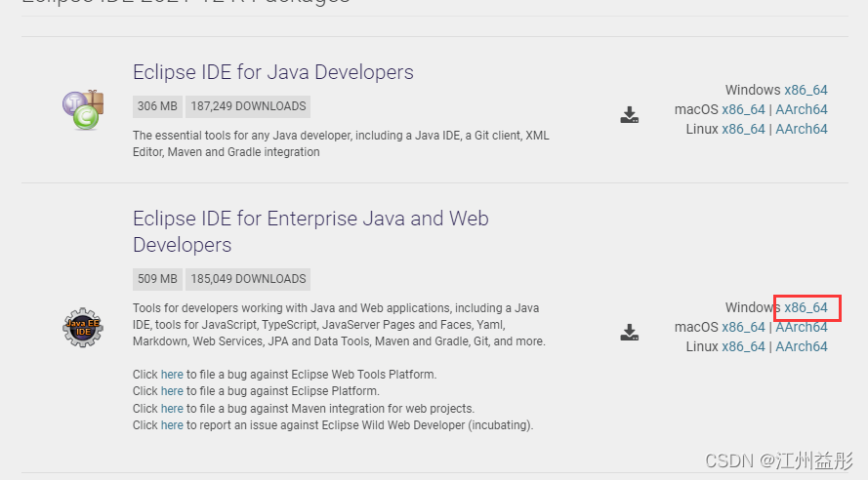Click 'here' to file Web Tools Platform bug
The width and height of the screenshot is (868, 480).
click(172, 375)
